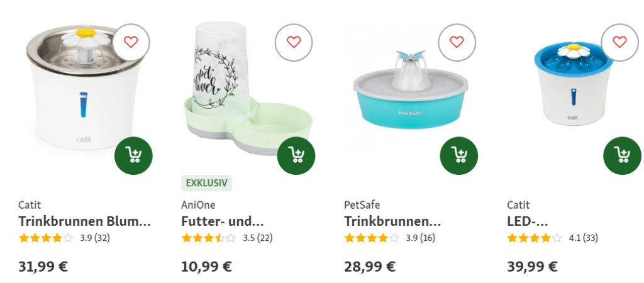Open the pet lover feeder product image
This screenshot has width=644, height=283.
click(248, 88)
